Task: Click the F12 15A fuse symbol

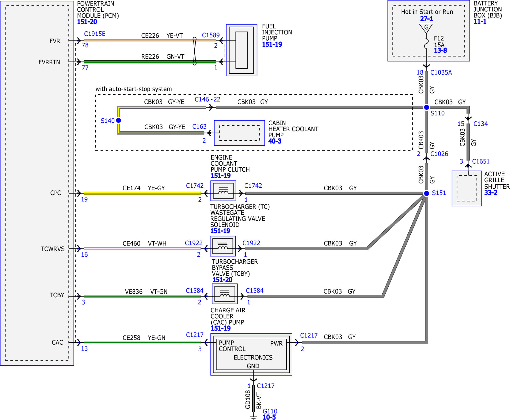Action: [x=426, y=43]
